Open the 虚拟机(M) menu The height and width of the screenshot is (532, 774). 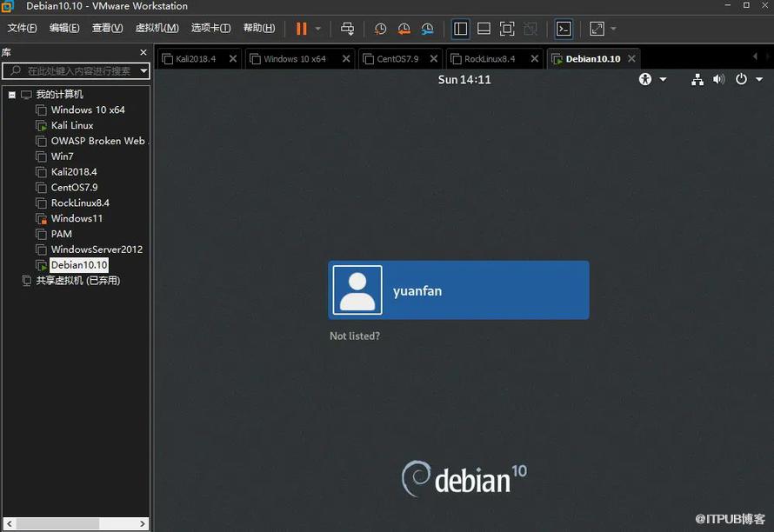coord(157,28)
